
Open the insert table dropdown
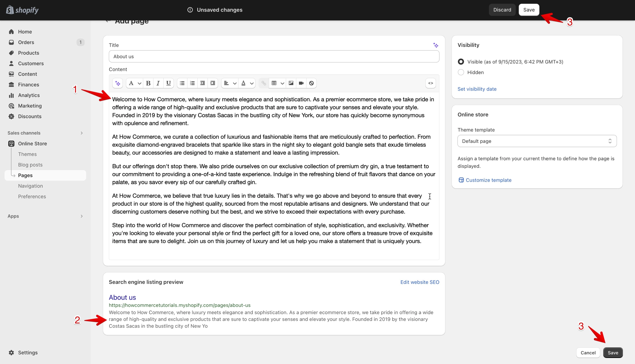tap(278, 83)
